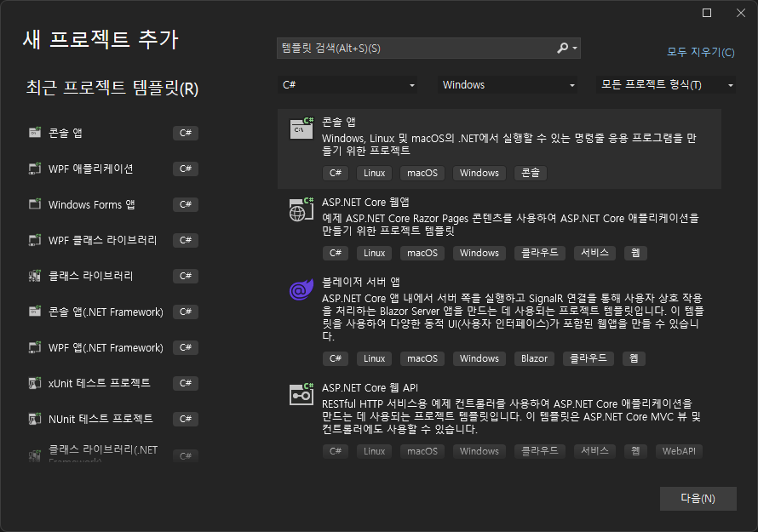Open the Windows platform filter dropdown
The image size is (758, 532).
click(x=507, y=85)
